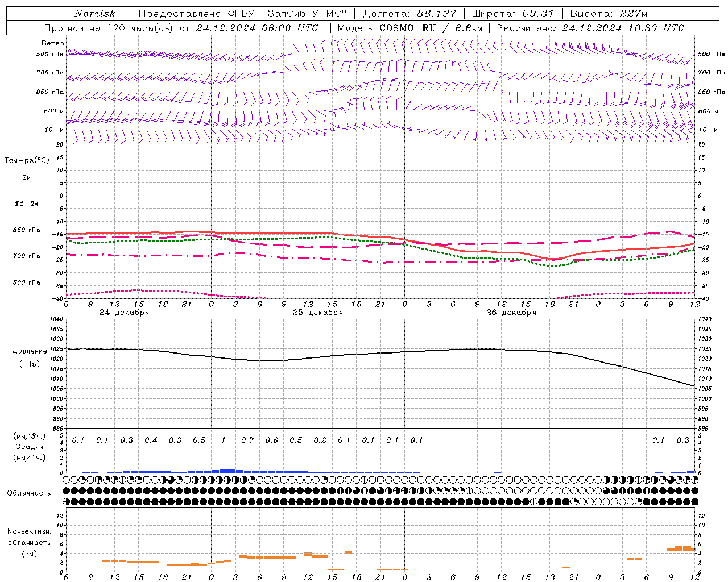The height and width of the screenshot is (582, 728).
Task: Click the "Td 2м" dew point legend label
Action: 27,203
